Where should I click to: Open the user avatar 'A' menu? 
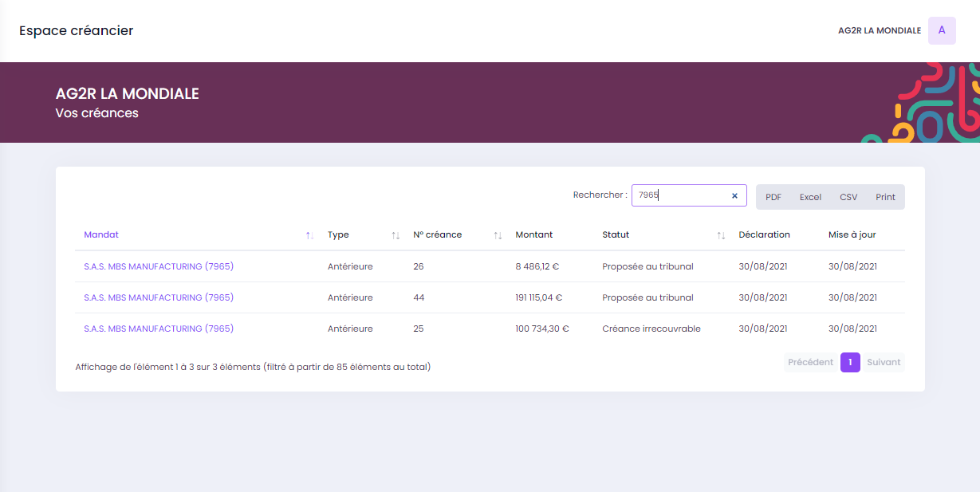pyautogui.click(x=942, y=30)
